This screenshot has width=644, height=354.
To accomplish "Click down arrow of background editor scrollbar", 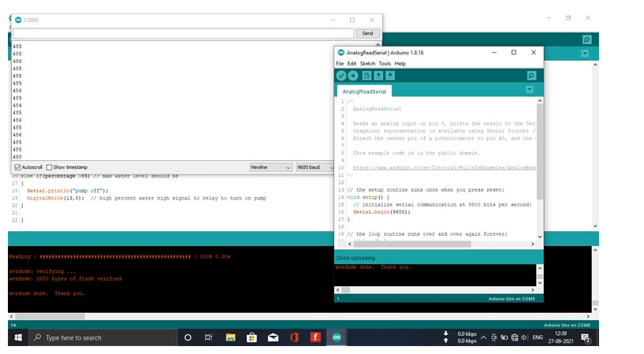I will 595,225.
